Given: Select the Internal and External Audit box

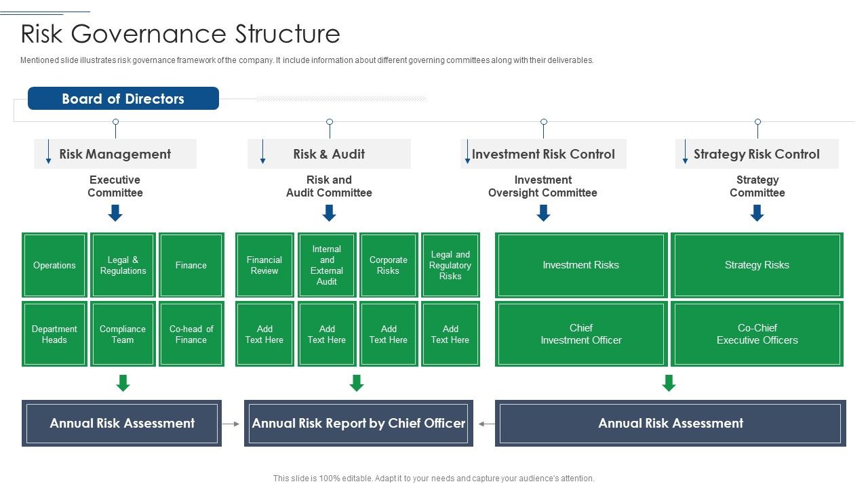Looking at the screenshot, I should (327, 265).
